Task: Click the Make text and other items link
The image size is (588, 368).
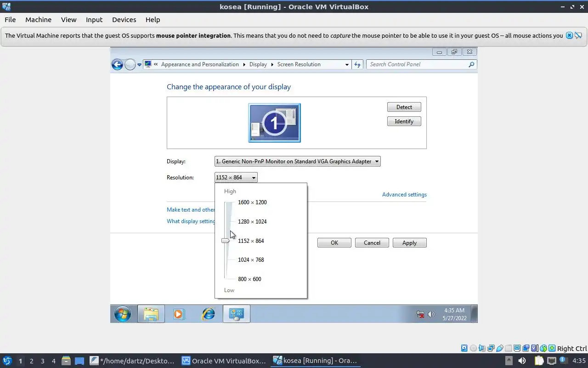Action: point(191,210)
